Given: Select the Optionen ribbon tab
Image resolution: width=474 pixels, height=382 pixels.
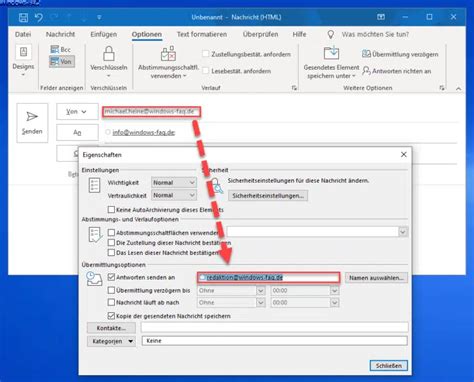Looking at the screenshot, I should tap(147, 34).
